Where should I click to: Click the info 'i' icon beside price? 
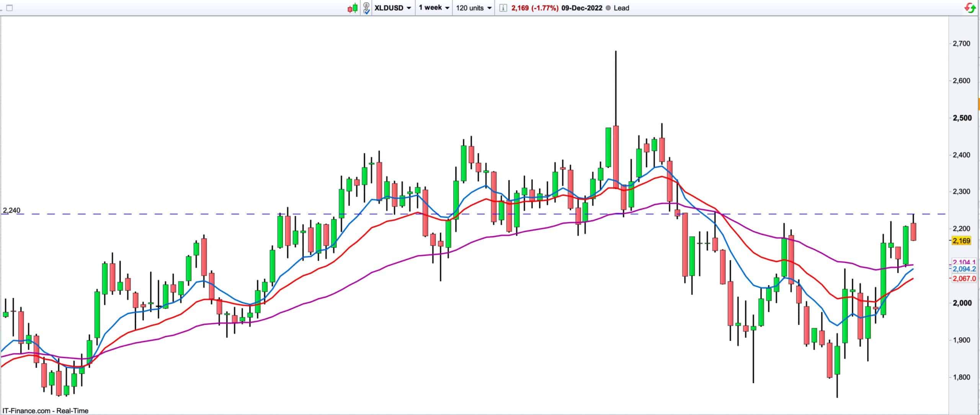[x=503, y=8]
